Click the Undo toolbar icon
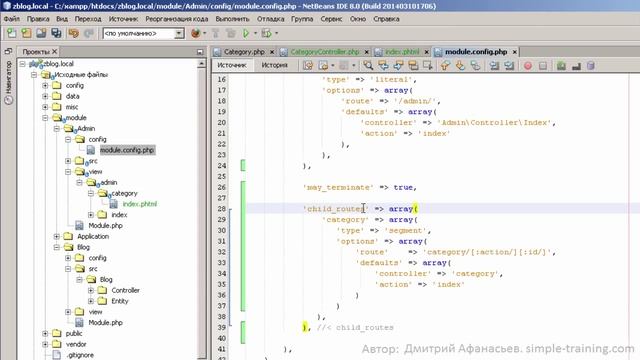The width and height of the screenshot is (640, 360). coord(74,33)
